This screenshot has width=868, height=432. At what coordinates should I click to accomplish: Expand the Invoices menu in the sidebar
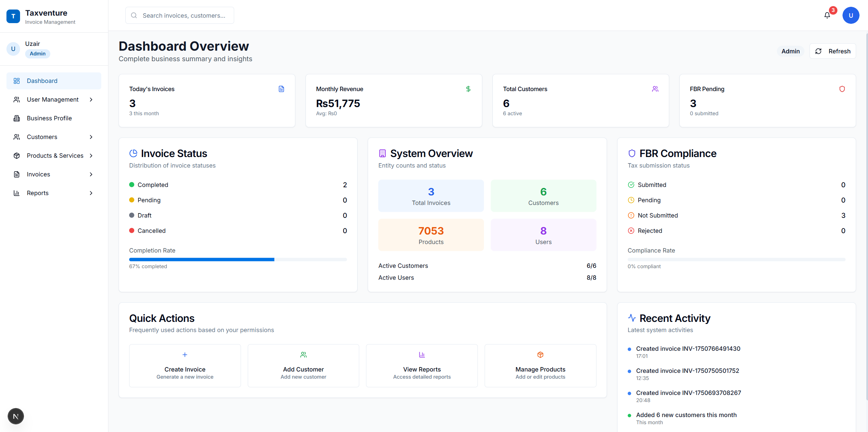click(x=91, y=174)
